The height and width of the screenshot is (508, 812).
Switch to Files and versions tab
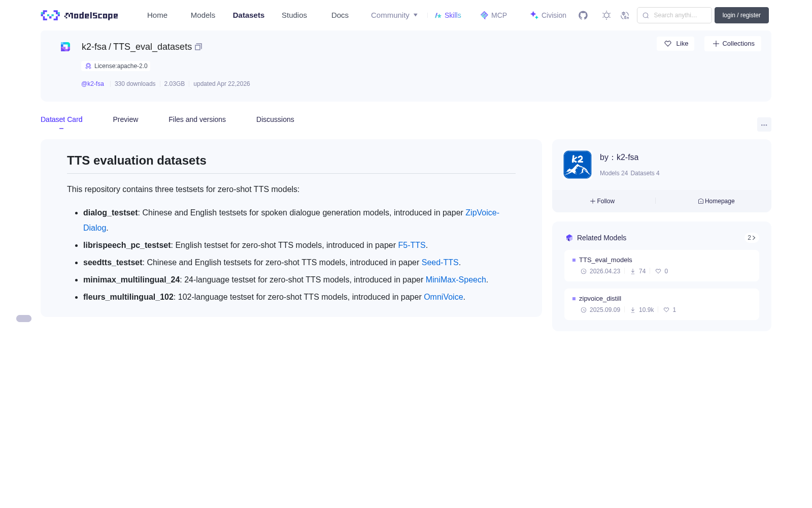197,119
